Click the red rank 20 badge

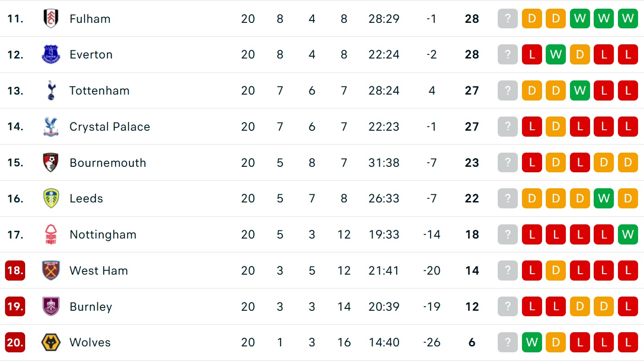pos(15,342)
